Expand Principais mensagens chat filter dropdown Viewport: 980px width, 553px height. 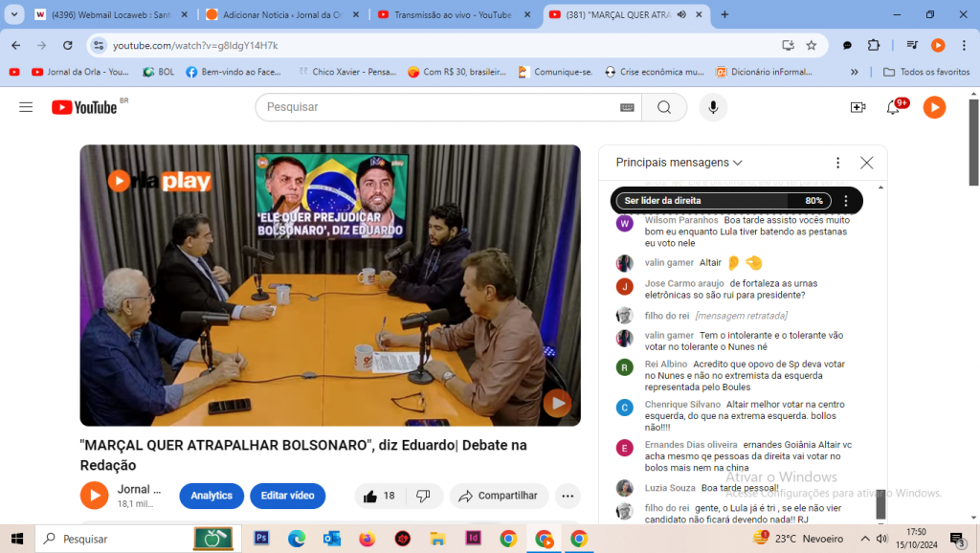[679, 163]
